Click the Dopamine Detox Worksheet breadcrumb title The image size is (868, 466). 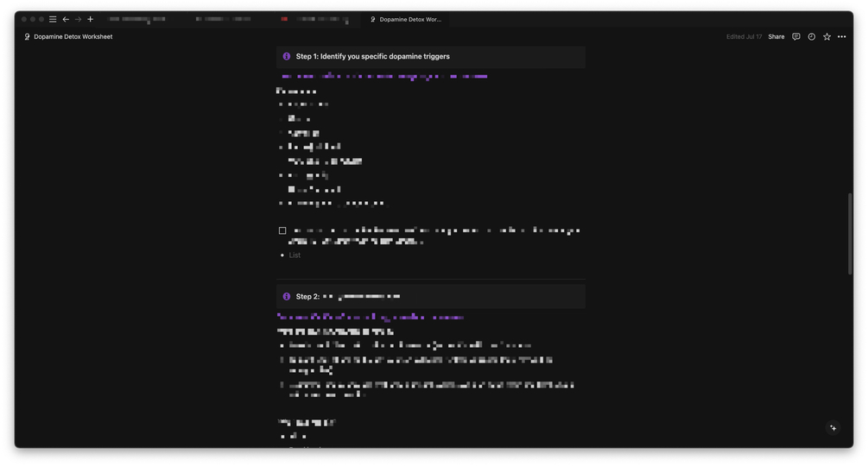click(x=73, y=37)
